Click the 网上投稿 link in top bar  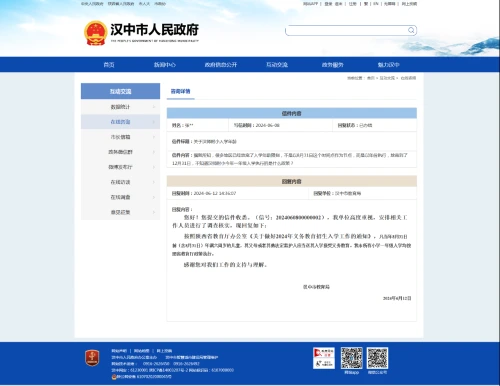pos(409,4)
